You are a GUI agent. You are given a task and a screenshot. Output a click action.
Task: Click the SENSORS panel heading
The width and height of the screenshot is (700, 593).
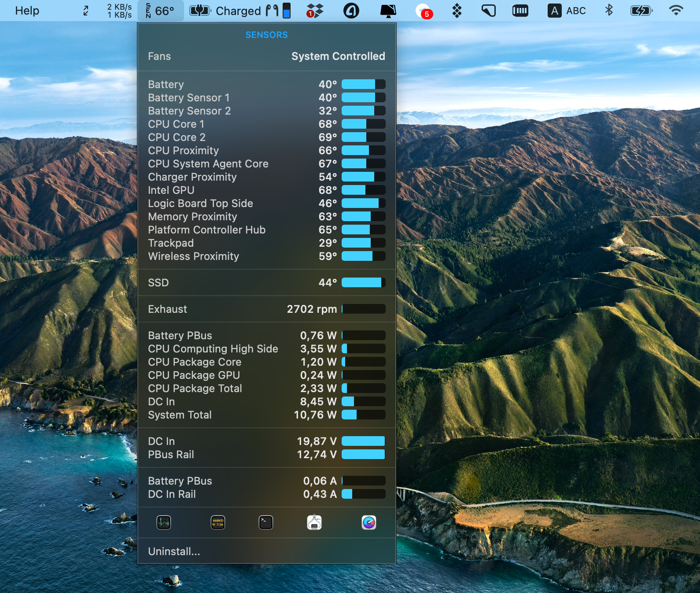267,35
